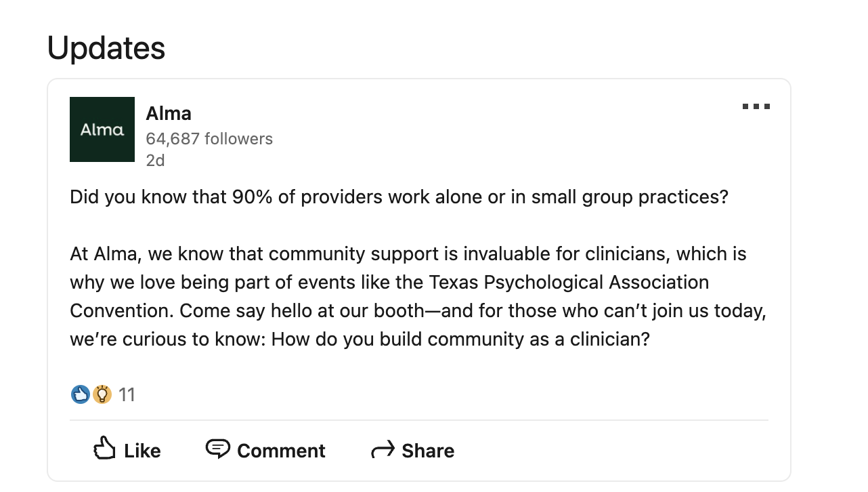Open the three-dot post options menu
Image resolution: width=868 pixels, height=492 pixels.
coord(756,106)
